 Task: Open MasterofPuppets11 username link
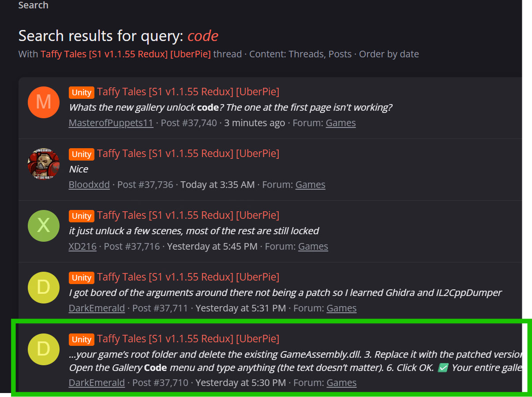[x=111, y=123]
